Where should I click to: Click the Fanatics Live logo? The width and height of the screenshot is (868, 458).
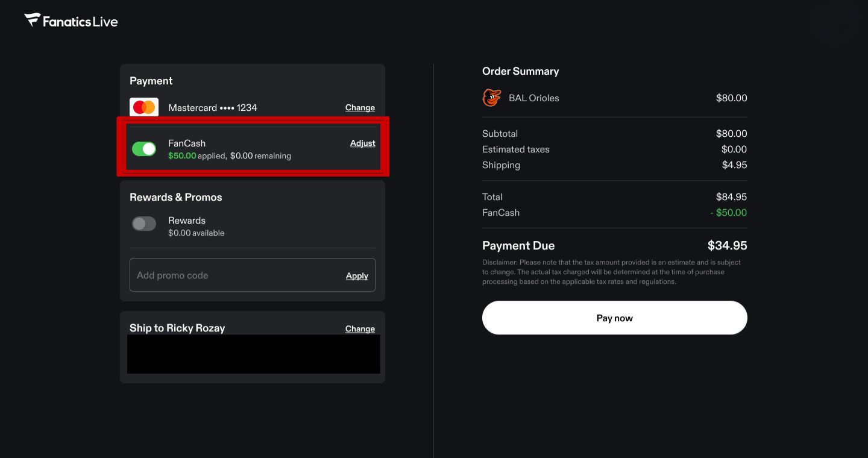tap(71, 21)
